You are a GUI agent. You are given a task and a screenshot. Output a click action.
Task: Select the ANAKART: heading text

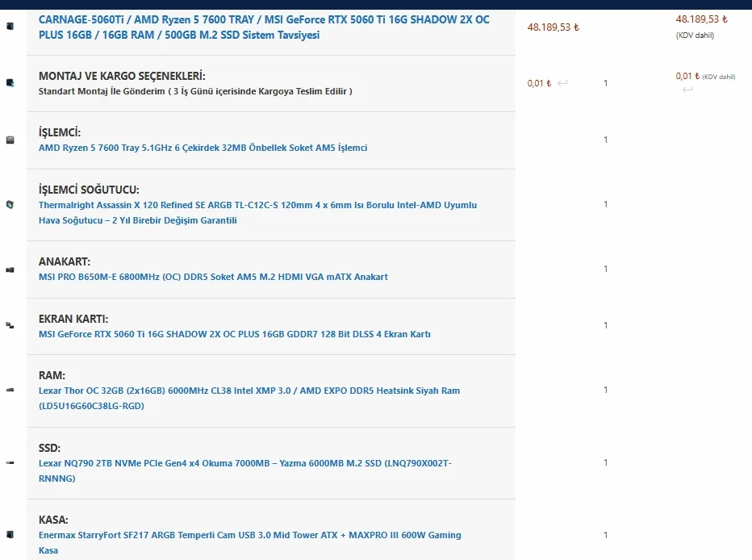tap(65, 261)
